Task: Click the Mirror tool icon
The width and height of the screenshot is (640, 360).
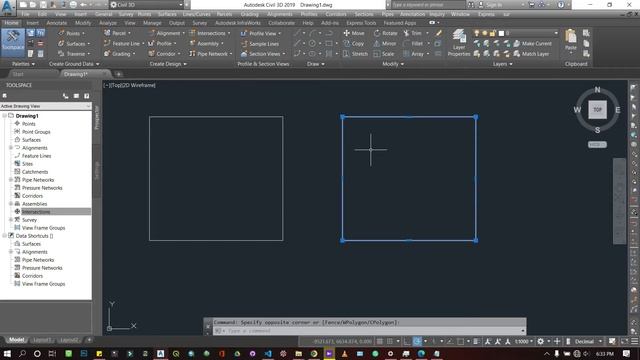Action: click(x=377, y=43)
